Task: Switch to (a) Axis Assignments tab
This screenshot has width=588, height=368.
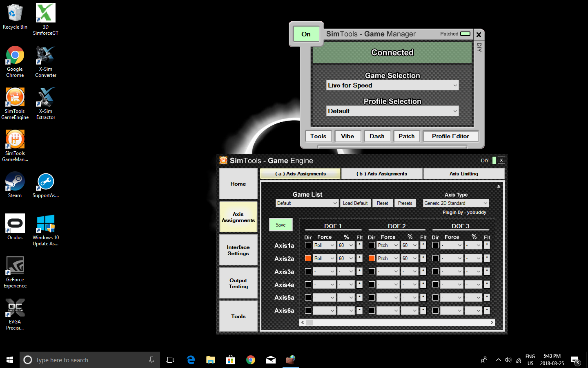Action: (300, 174)
